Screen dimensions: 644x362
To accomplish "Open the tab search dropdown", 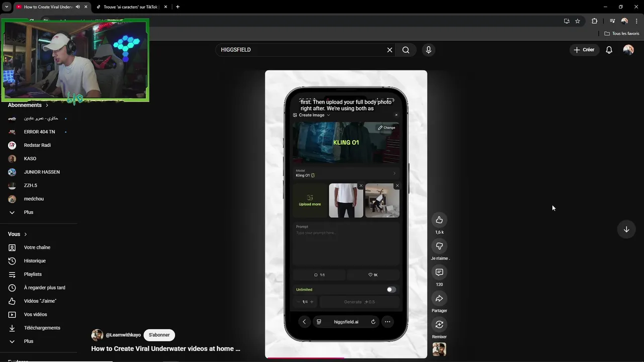I will pos(7,7).
